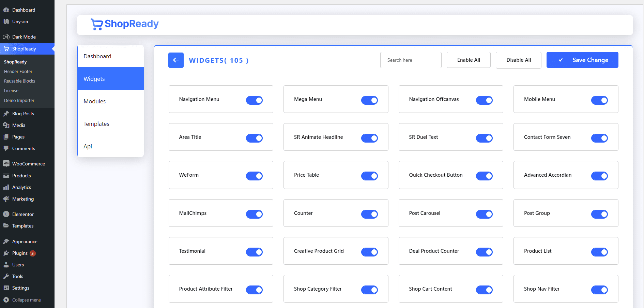This screenshot has height=308, width=644.
Task: Click the back arrow icon beside Widgets heading
Action: (x=176, y=60)
